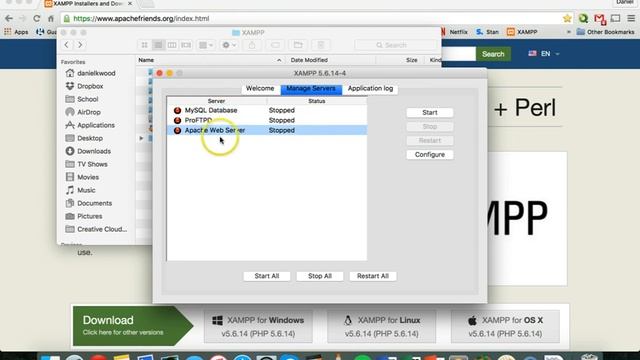
Task: Switch to the Welcome tab
Action: [260, 89]
